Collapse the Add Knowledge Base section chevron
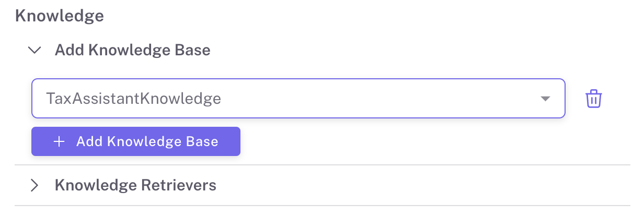Viewport: 644px width, 216px height. tap(35, 50)
